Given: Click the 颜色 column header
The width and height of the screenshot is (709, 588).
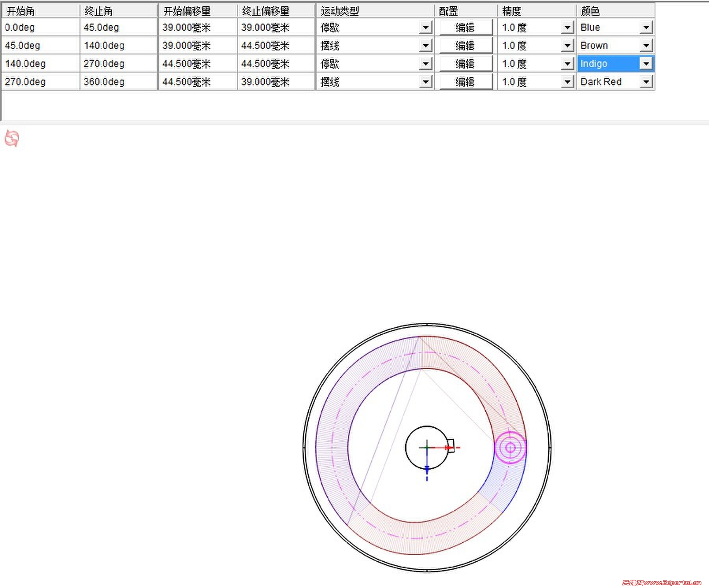Looking at the screenshot, I should click(x=615, y=11).
